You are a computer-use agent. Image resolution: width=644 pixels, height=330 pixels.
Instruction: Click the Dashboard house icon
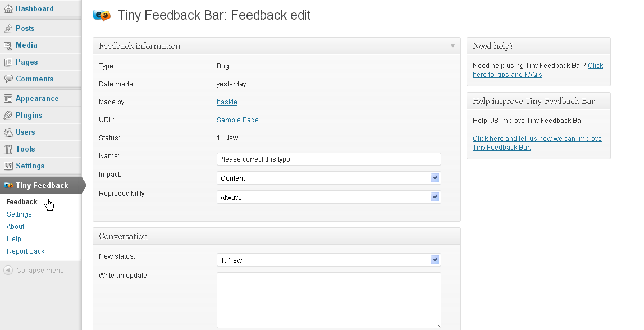pos(8,8)
